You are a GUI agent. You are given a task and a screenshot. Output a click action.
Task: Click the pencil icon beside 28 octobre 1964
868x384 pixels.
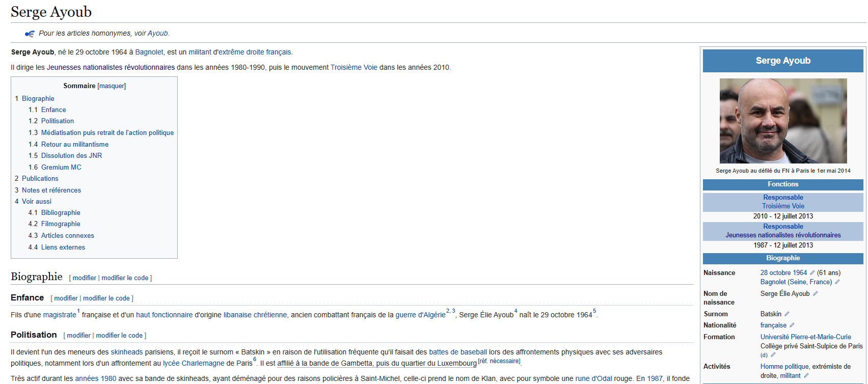click(x=812, y=273)
